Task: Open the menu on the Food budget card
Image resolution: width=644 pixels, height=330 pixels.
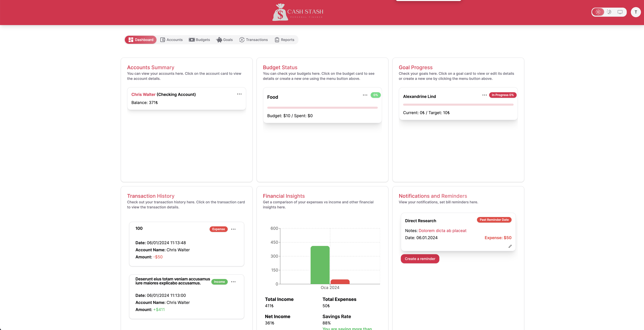Action: click(x=365, y=95)
